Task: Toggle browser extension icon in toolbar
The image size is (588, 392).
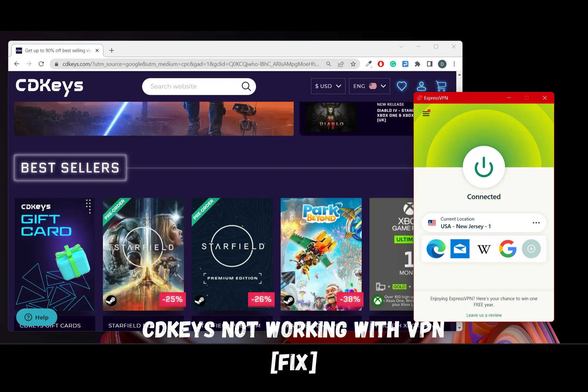Action: (417, 64)
